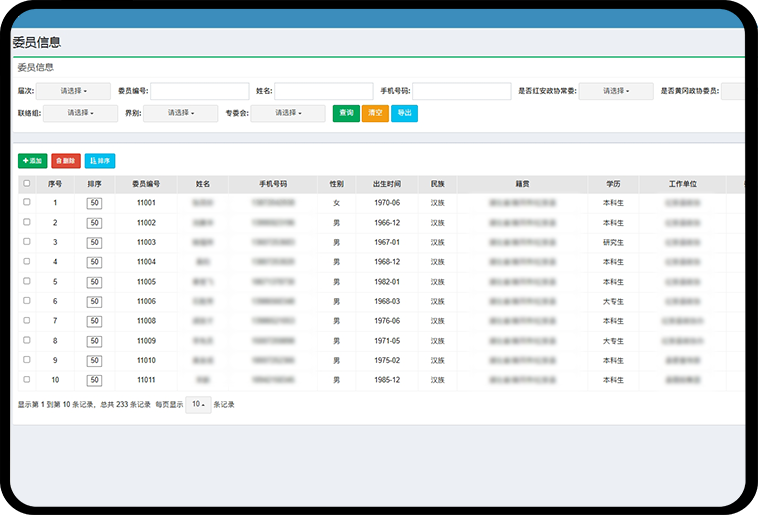Tick the select-all checkbox in table header
Screen dimensions: 758x515
pos(27,184)
